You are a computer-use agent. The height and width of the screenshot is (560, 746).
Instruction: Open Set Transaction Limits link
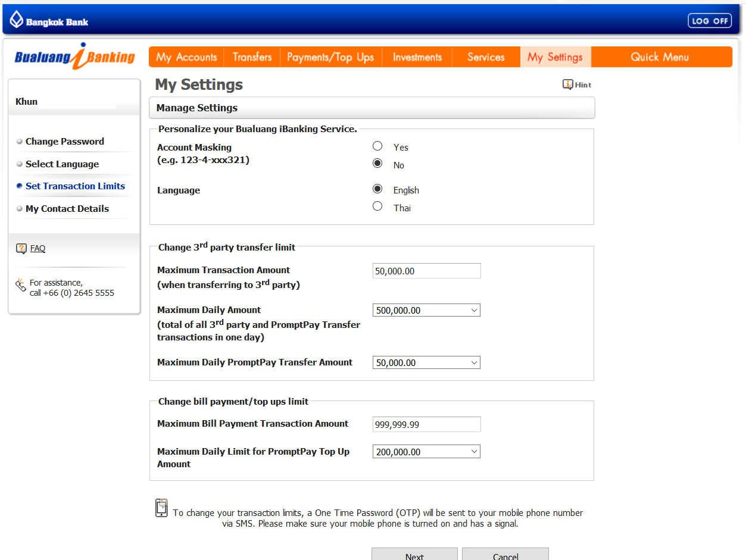pyautogui.click(x=75, y=186)
